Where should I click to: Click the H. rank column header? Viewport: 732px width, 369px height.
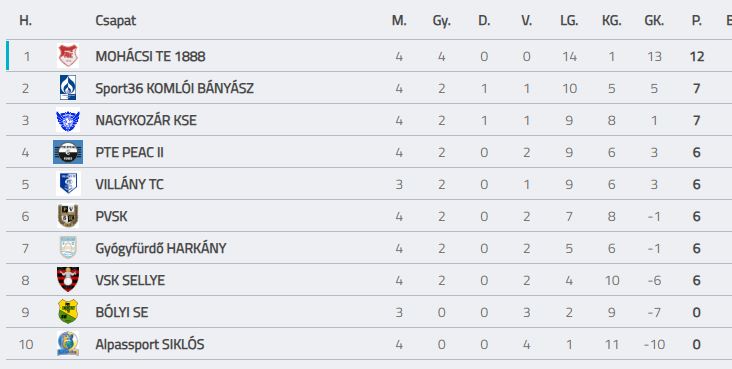pyautogui.click(x=26, y=21)
